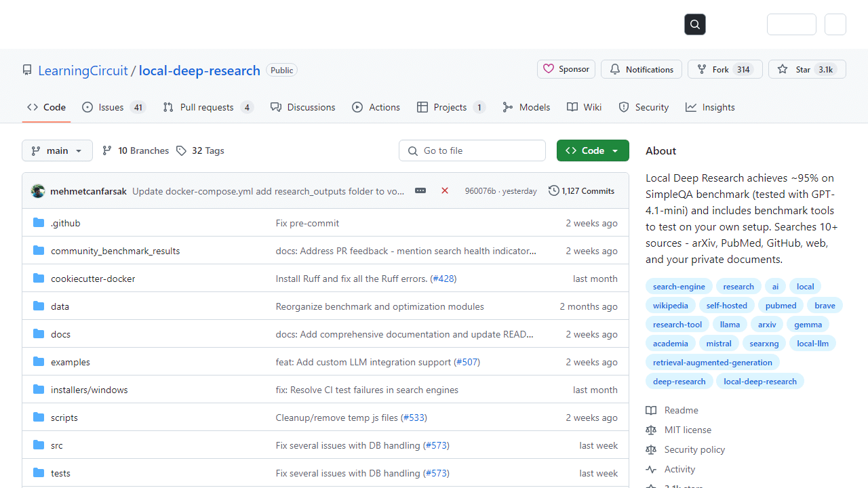Open the Issues tab

pos(114,107)
